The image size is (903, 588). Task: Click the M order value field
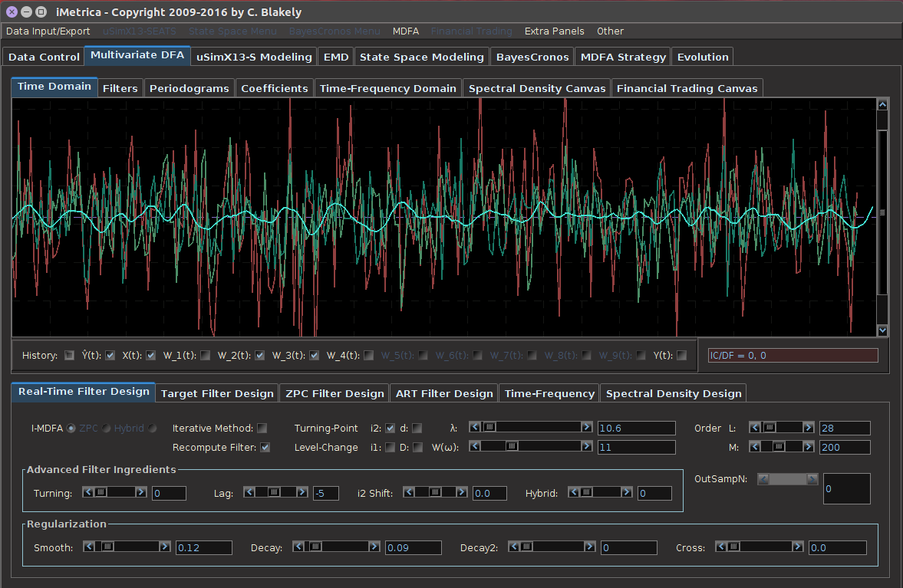pyautogui.click(x=845, y=447)
